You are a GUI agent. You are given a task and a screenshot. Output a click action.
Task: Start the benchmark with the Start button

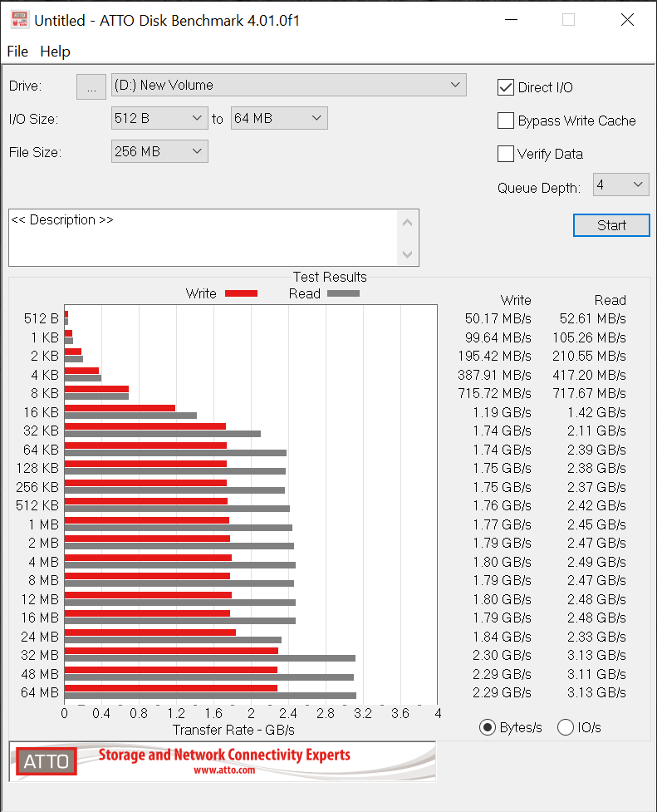[x=611, y=225]
